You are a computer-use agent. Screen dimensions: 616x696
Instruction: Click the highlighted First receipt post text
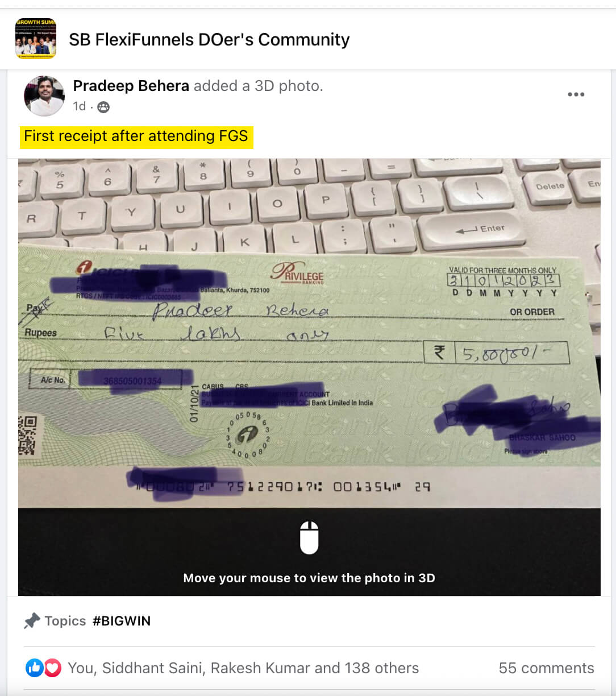point(136,136)
